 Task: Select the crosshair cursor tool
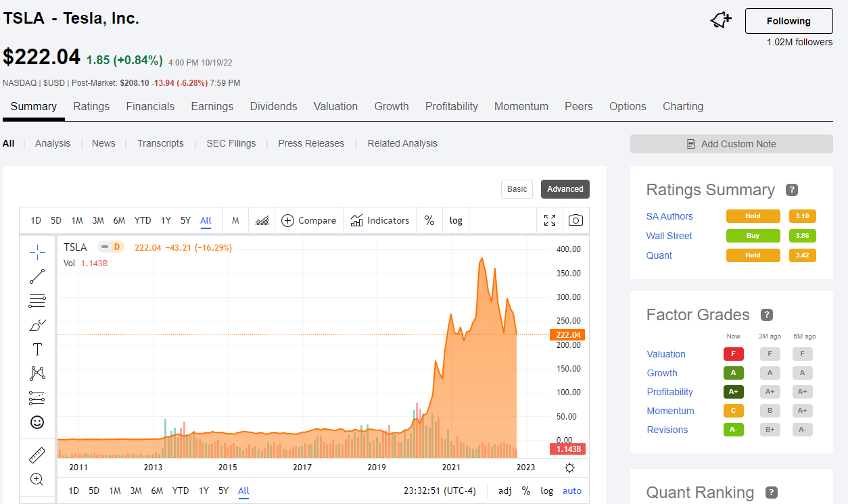37,252
